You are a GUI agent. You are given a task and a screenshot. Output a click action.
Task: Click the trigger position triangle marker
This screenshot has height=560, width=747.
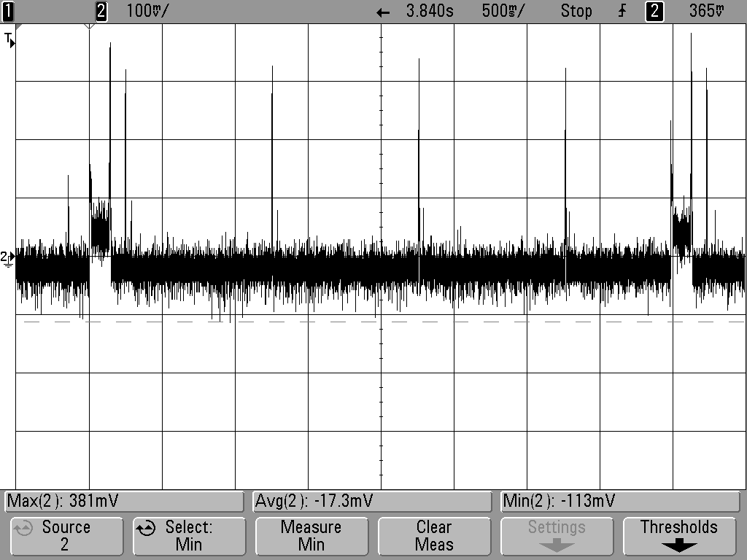click(x=89, y=26)
